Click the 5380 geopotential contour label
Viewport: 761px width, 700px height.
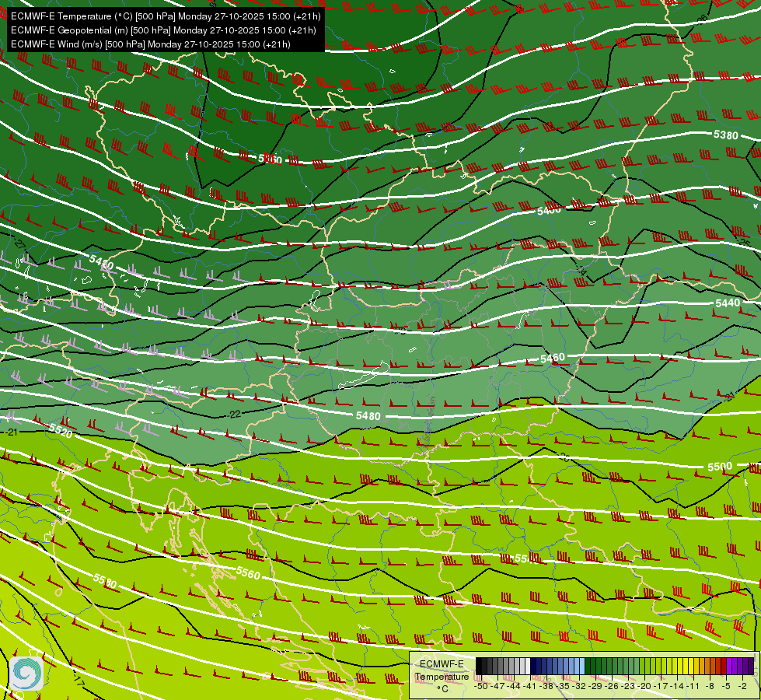[725, 135]
